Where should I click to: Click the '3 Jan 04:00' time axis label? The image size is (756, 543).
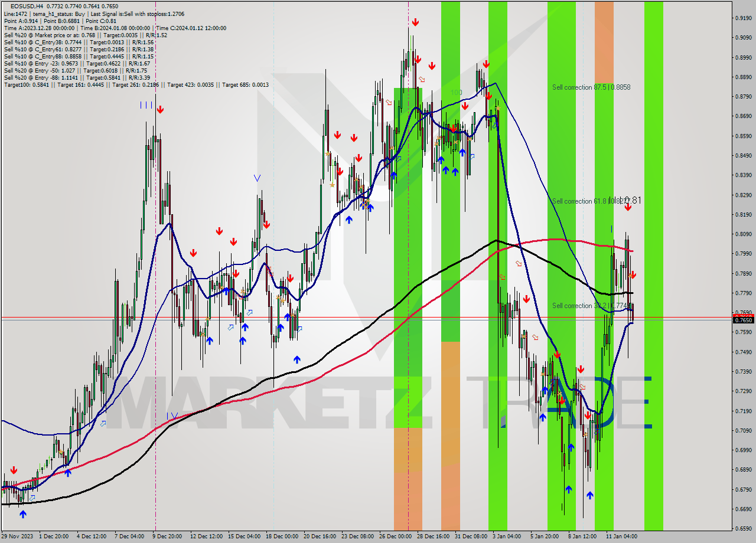[507, 537]
